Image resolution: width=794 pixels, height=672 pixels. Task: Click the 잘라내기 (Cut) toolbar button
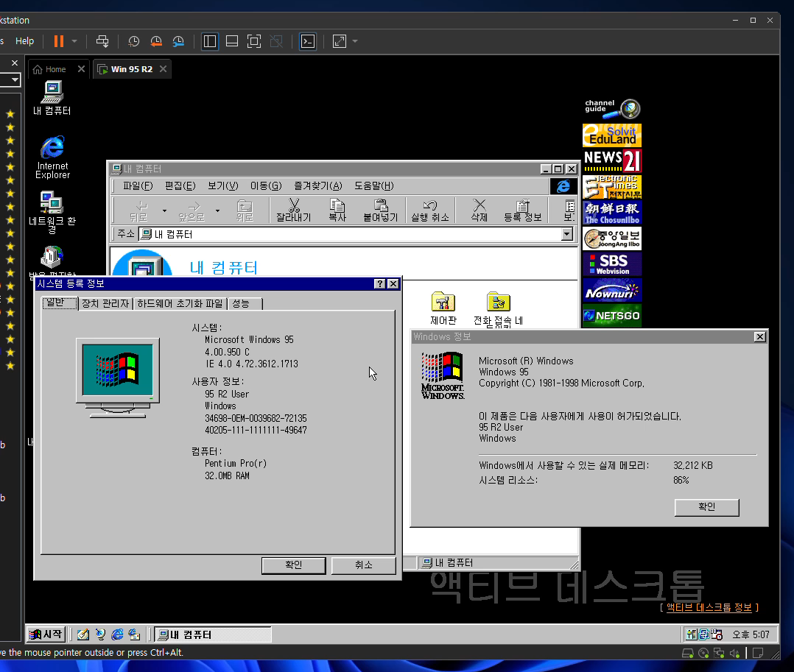pos(294,211)
